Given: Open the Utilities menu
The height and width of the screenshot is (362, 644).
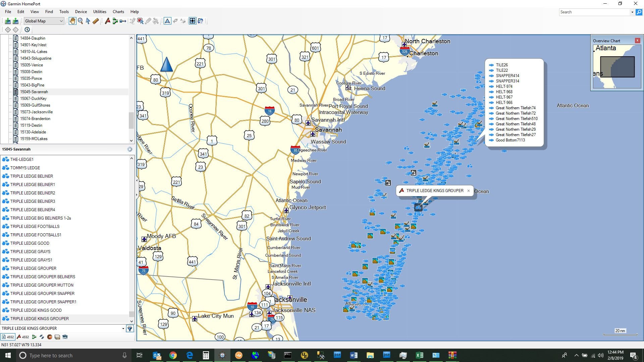Looking at the screenshot, I should pos(100,12).
